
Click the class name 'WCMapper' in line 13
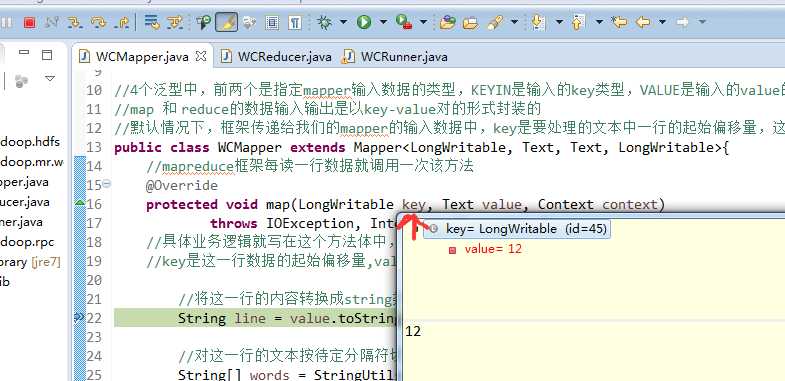tap(250, 148)
